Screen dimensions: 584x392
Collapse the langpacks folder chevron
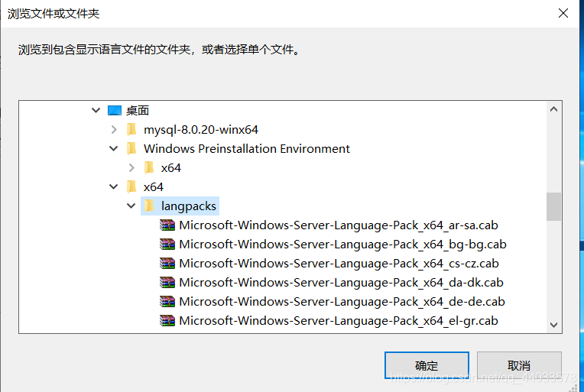pyautogui.click(x=131, y=206)
